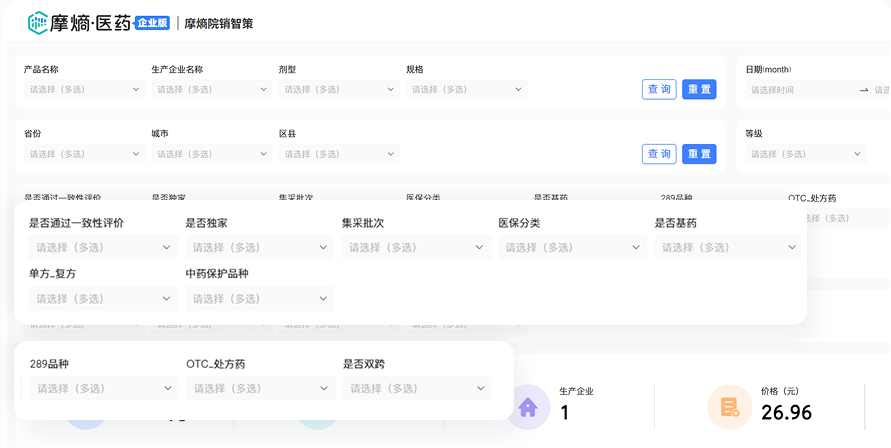Click the 摩熵医药 hexagon logo icon
The width and height of the screenshot is (891, 448).
click(38, 22)
